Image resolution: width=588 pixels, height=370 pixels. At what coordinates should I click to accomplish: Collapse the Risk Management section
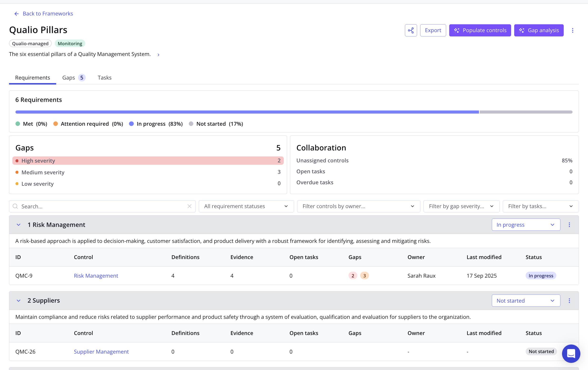pos(19,225)
